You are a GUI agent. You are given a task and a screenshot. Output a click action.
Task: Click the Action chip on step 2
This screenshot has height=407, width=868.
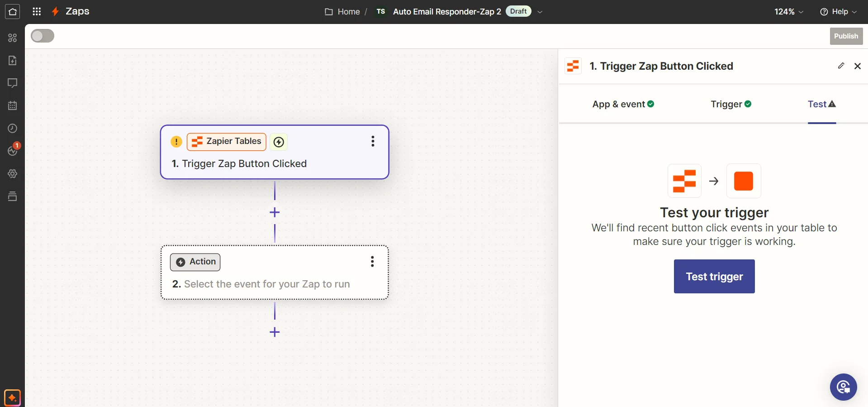click(x=195, y=262)
